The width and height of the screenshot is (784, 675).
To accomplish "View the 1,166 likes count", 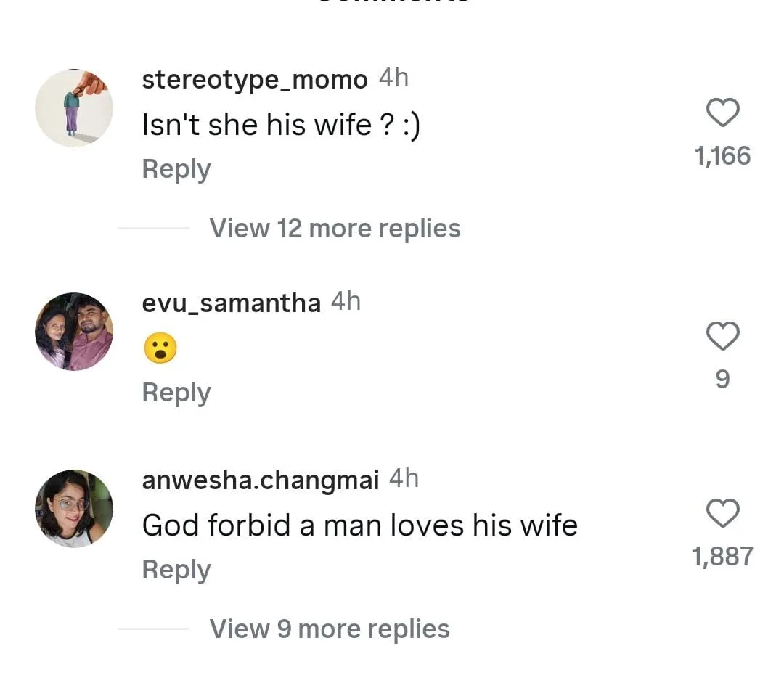I will 722,156.
